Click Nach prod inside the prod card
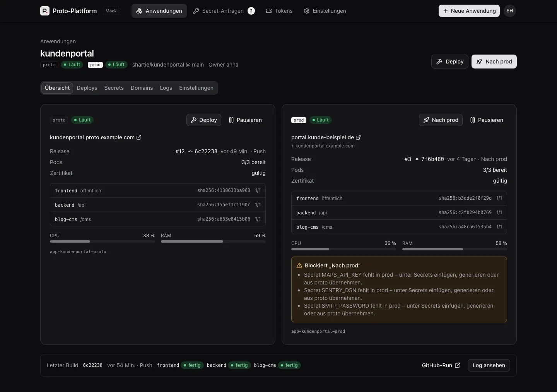Viewport: 557px width, 392px height. point(441,120)
